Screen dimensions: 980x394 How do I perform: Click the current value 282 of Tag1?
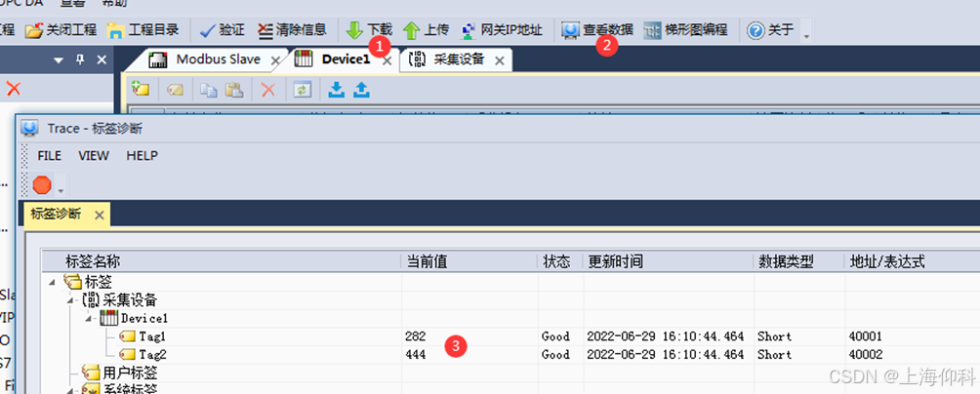click(416, 336)
